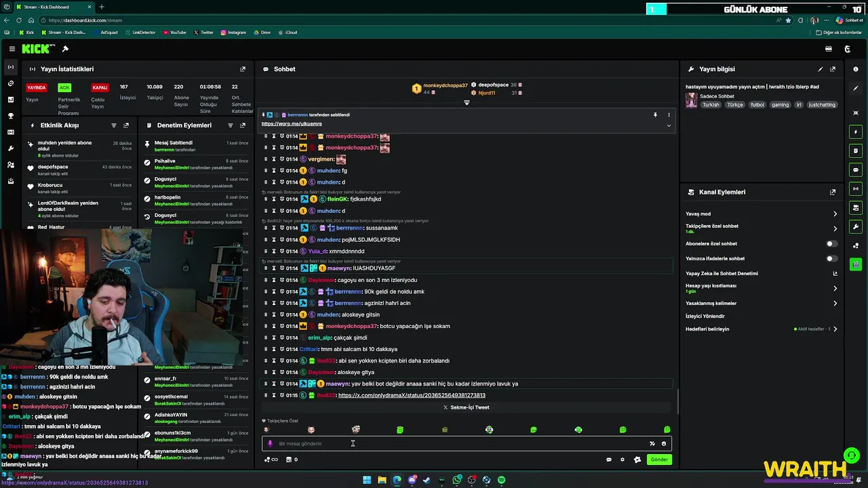Click the info icon in right sidebar
This screenshot has width=868, height=488.
click(x=856, y=69)
